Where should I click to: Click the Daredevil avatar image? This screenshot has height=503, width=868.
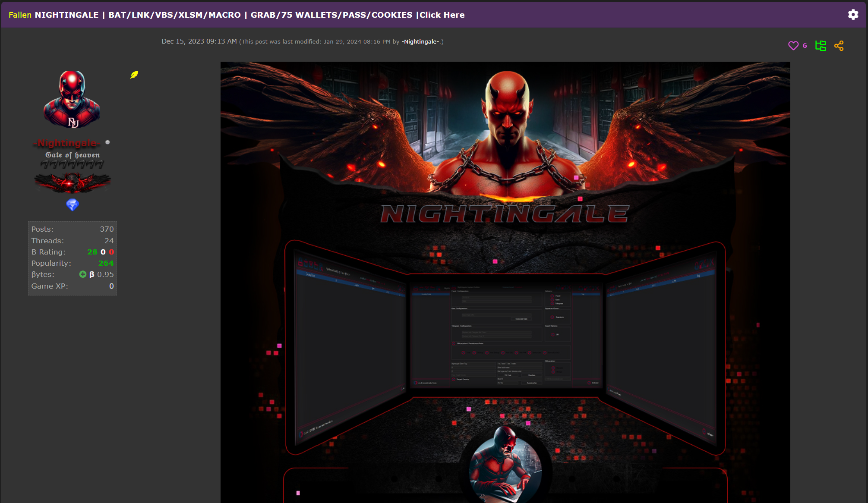[x=72, y=99]
